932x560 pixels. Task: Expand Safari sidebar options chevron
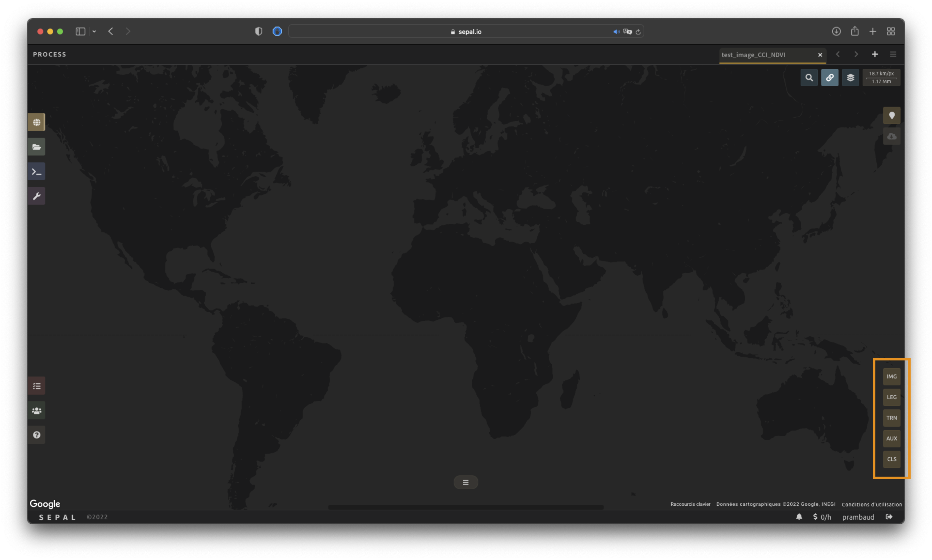pyautogui.click(x=94, y=32)
